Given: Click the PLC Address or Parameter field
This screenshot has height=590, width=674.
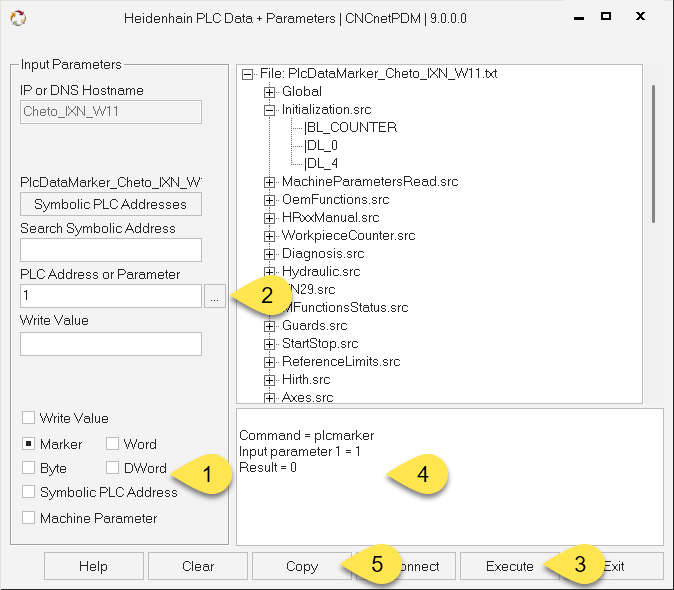Looking at the screenshot, I should pyautogui.click(x=111, y=296).
